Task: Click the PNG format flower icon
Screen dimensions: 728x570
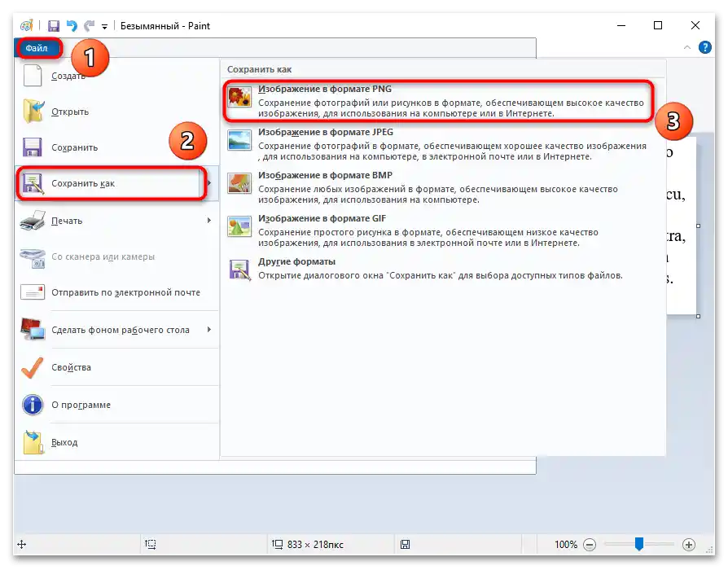Action: point(239,96)
